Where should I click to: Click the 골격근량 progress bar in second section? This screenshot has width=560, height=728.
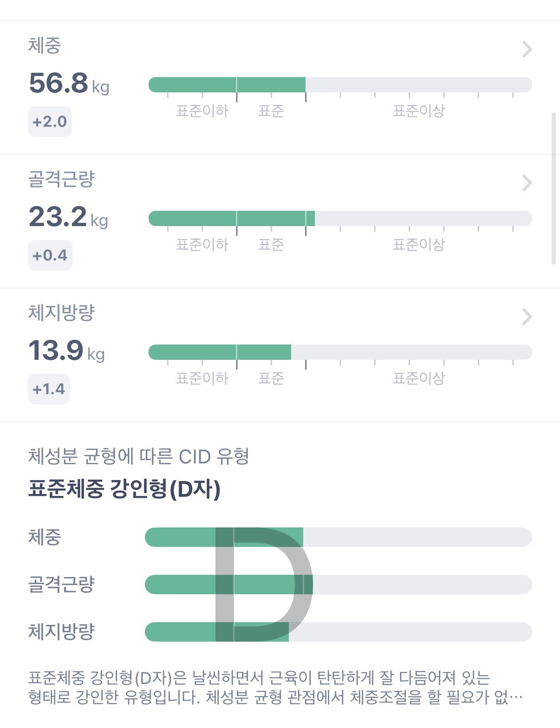340,218
